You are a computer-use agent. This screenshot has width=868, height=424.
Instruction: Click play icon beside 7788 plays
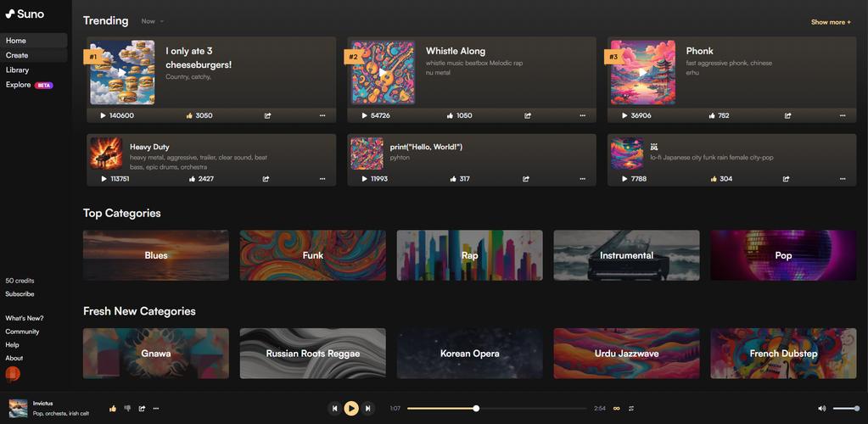point(624,179)
